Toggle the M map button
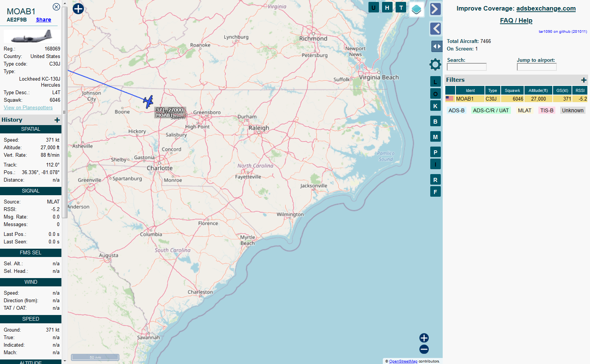This screenshot has width=590, height=364. point(435,137)
